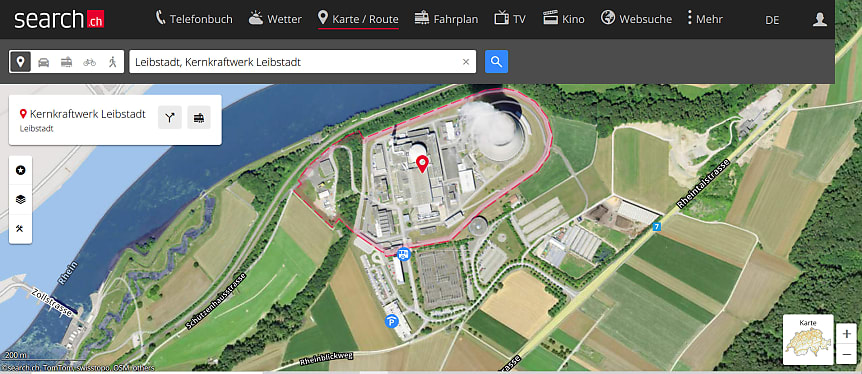Clear the search field with X

pos(466,62)
